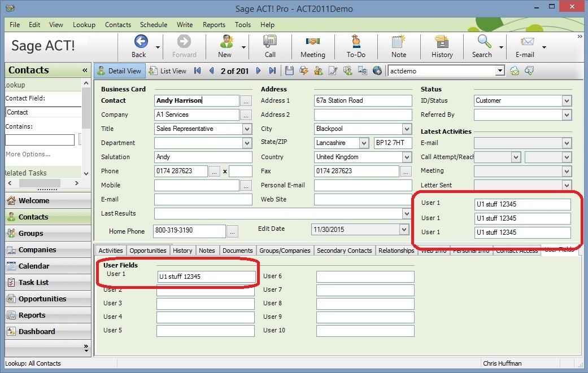Click the E-mail envelope icon

(527, 42)
